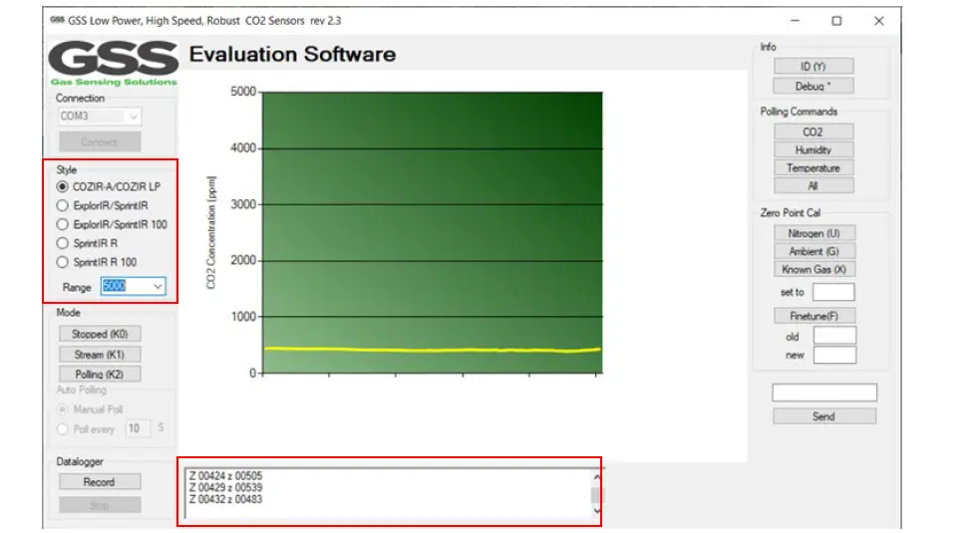The height and width of the screenshot is (533, 980).
Task: Click the command text box above Send
Action: (x=824, y=393)
